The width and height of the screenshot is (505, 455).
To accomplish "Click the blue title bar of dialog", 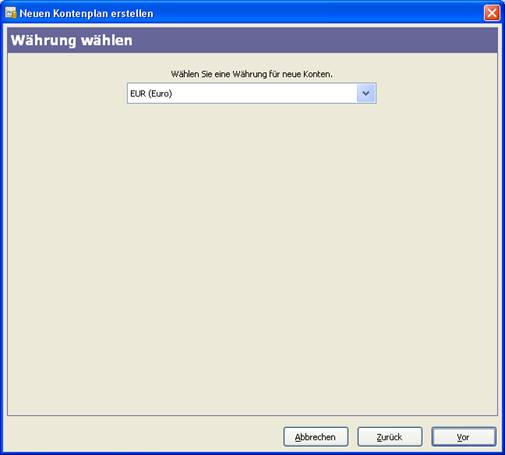I will pyautogui.click(x=252, y=13).
